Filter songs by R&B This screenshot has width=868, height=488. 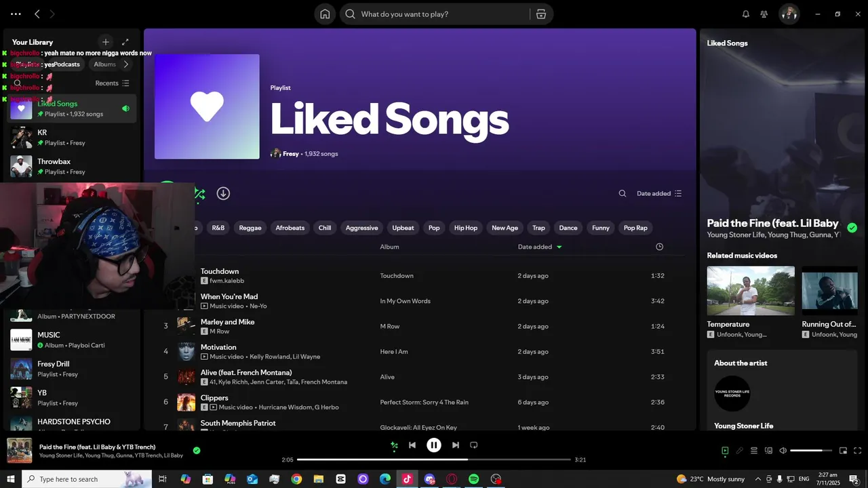(218, 228)
